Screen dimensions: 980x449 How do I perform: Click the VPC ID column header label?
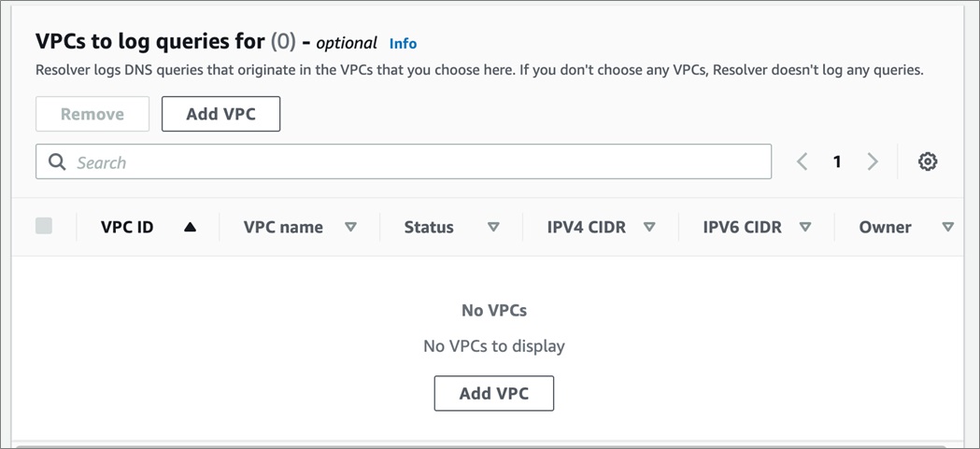coord(127,228)
